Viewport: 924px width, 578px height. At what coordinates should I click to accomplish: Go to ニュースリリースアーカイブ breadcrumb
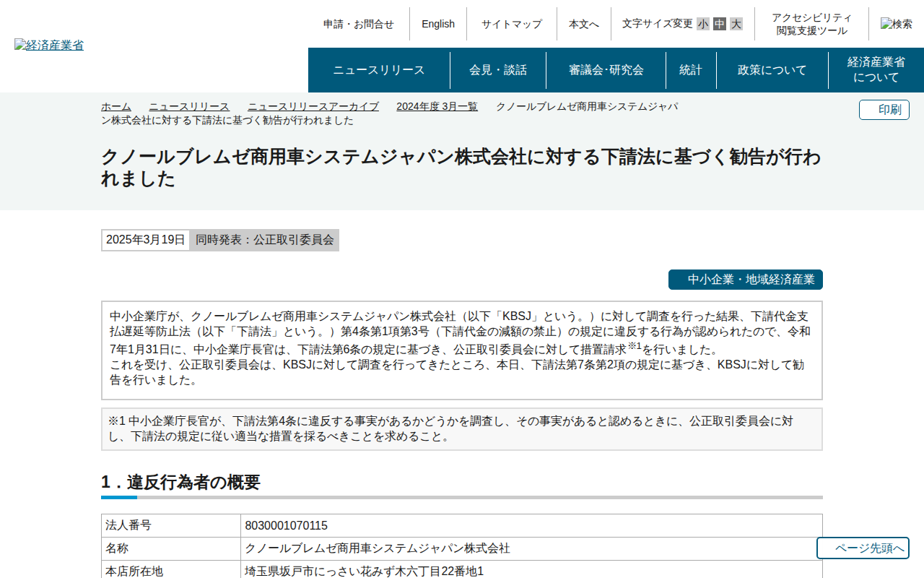point(313,106)
